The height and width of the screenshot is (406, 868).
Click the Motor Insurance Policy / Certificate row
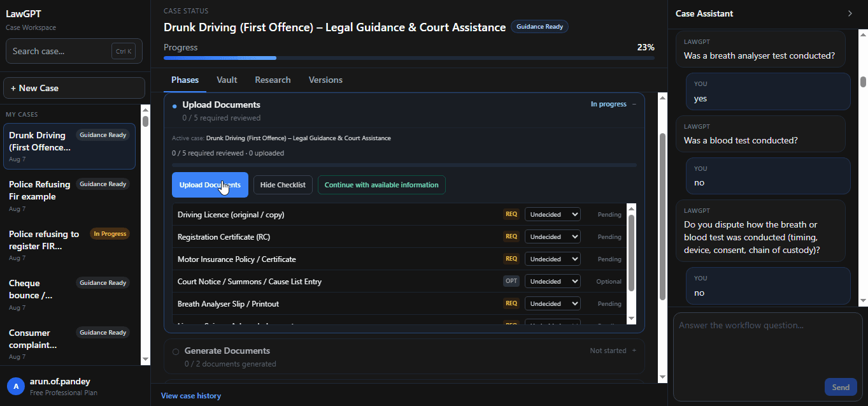[399, 259]
